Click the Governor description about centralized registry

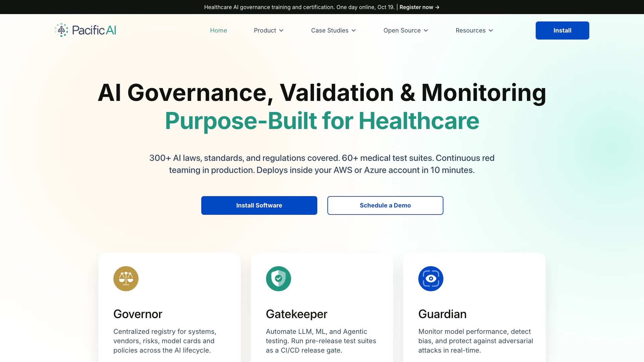(165, 341)
